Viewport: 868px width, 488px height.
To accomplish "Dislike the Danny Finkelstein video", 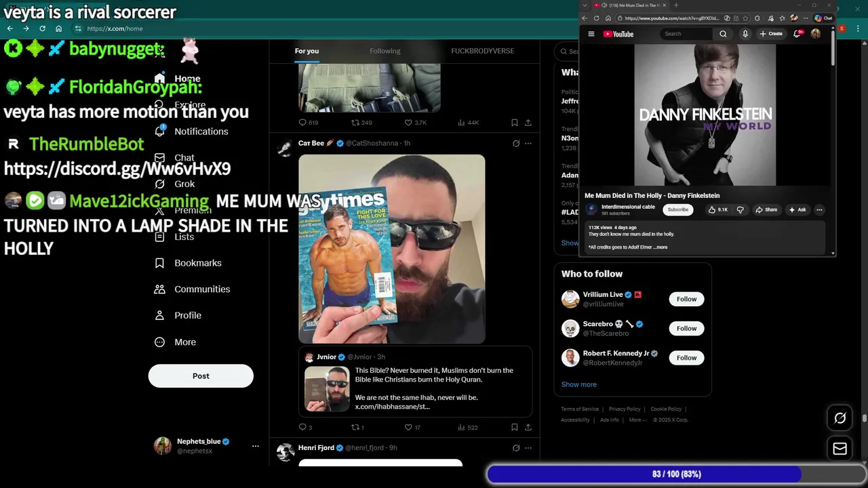I will [740, 210].
